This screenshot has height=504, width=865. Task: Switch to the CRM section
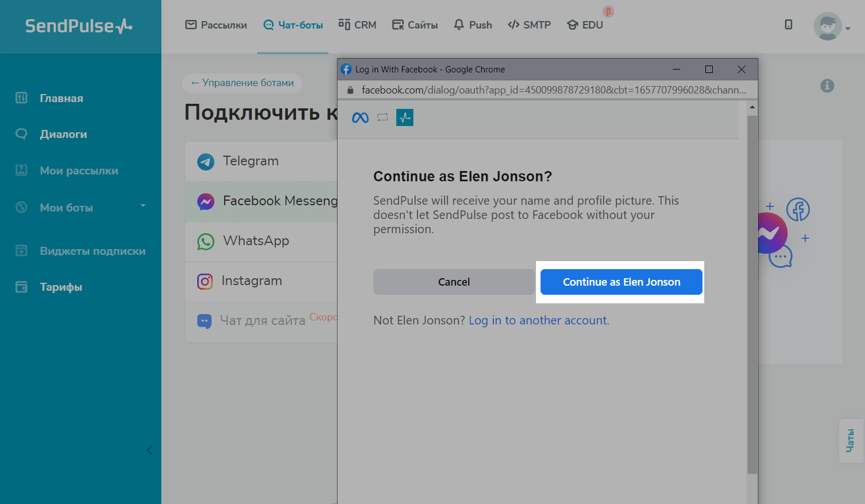point(358,25)
